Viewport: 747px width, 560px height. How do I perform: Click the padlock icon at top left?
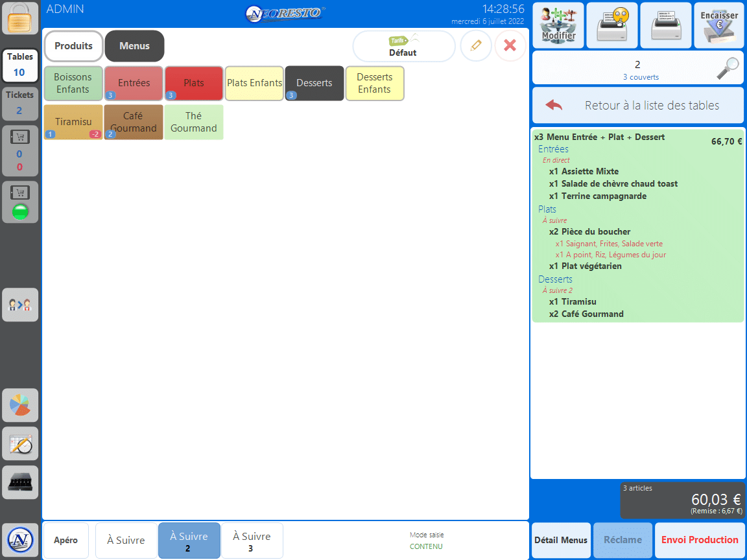20,19
